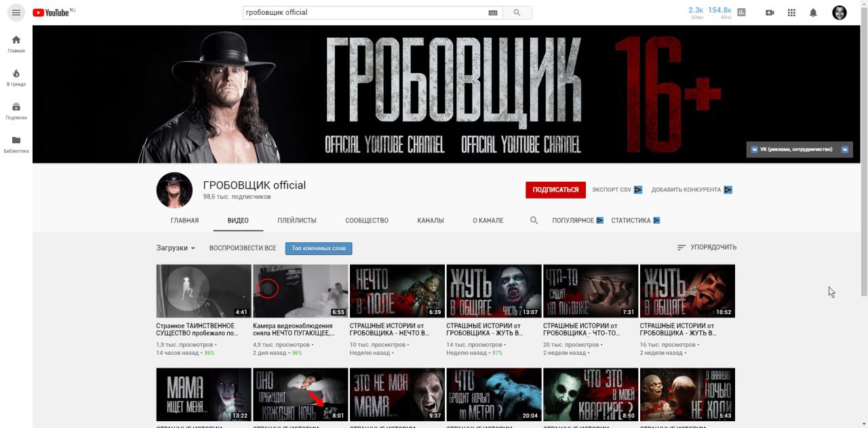Image resolution: width=868 pixels, height=428 pixels.
Task: Click the red Подписаться button
Action: pyautogui.click(x=555, y=190)
